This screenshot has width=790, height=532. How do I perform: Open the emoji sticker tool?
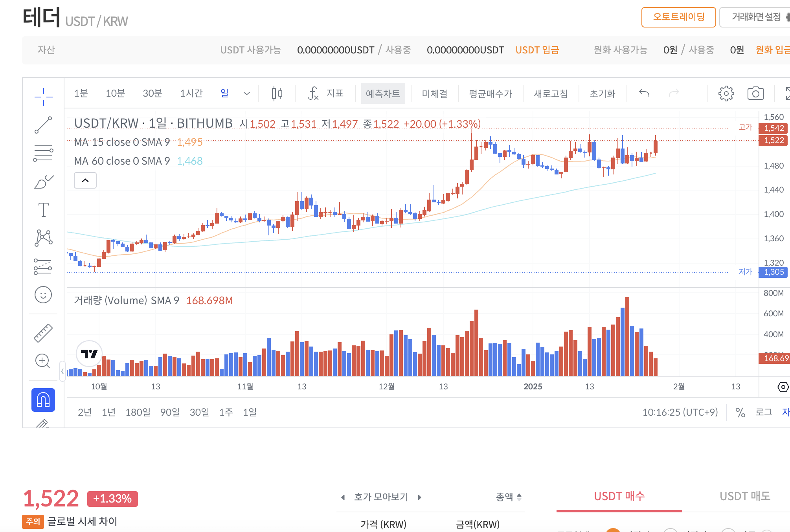pyautogui.click(x=43, y=295)
